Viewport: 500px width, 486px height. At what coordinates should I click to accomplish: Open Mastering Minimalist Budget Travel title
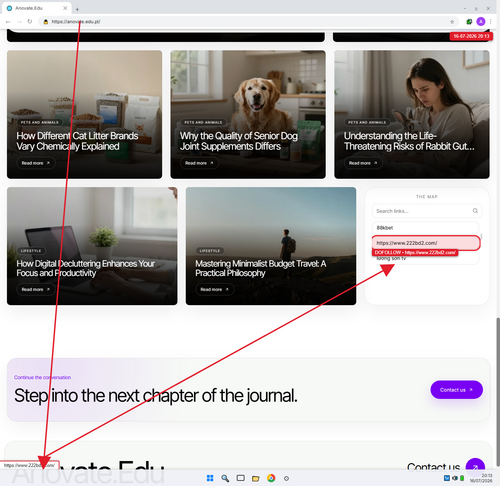[261, 268]
